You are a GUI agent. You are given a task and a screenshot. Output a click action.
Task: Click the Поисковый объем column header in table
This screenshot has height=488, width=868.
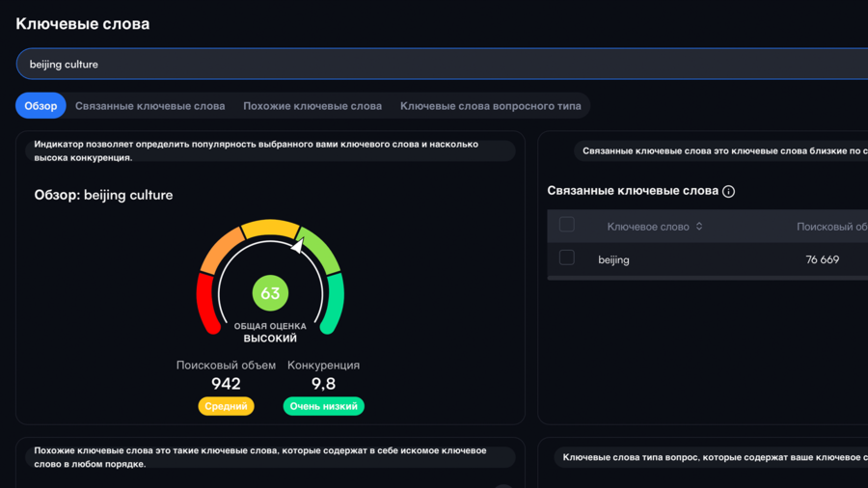click(830, 227)
